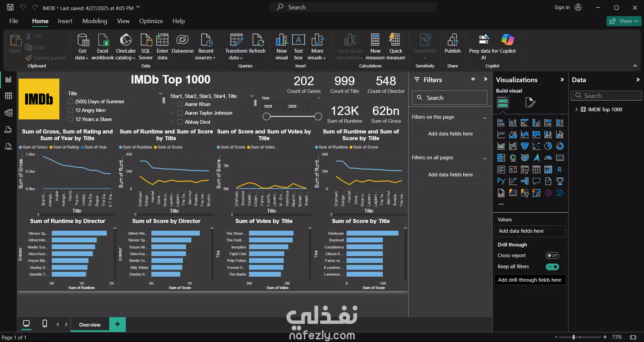The image size is (644, 342).
Task: Pick the scatter chart visual
Action: [536, 146]
